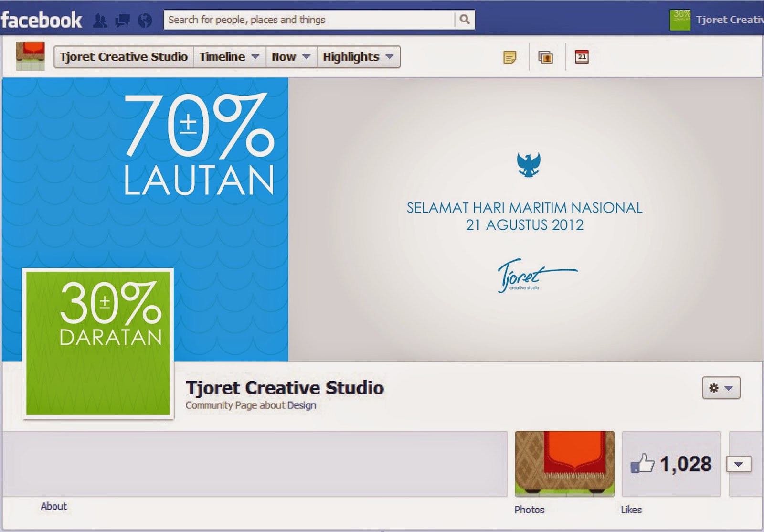Click the Tjoret signature logo on cover

point(537,276)
